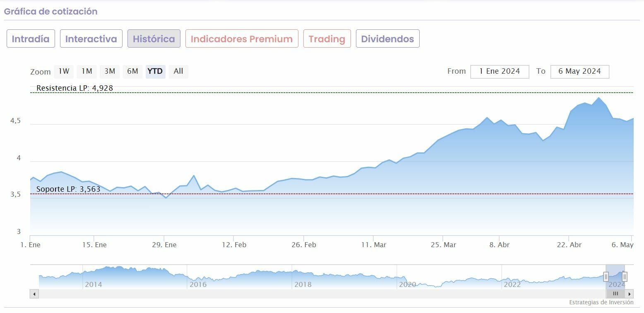Switch to the Trading tab

pyautogui.click(x=327, y=39)
